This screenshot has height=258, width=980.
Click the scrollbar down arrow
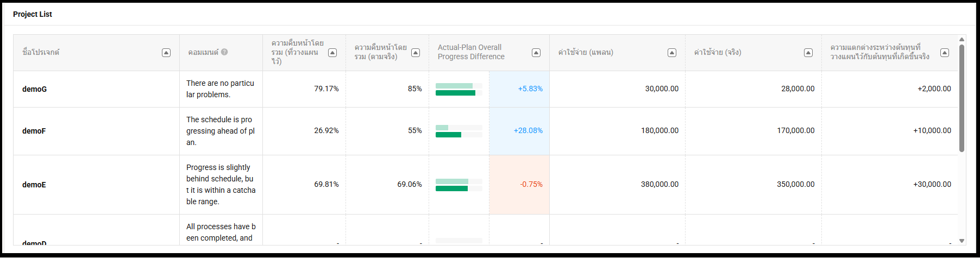pyautogui.click(x=962, y=241)
